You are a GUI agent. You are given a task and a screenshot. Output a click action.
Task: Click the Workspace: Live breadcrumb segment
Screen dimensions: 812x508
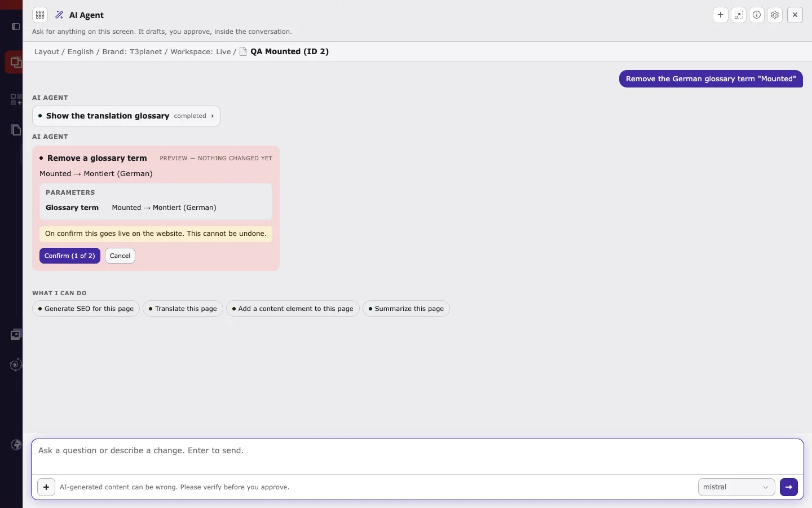[201, 51]
